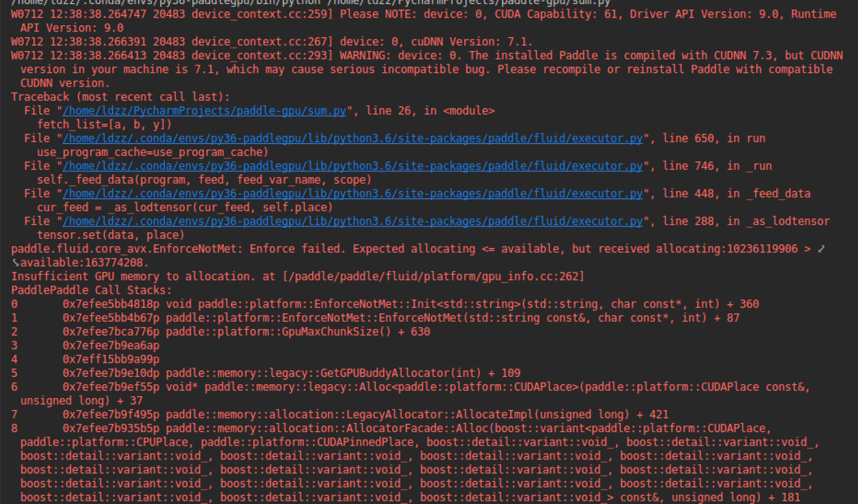
Task: Open executor.py link for line 650
Action: [x=353, y=138]
